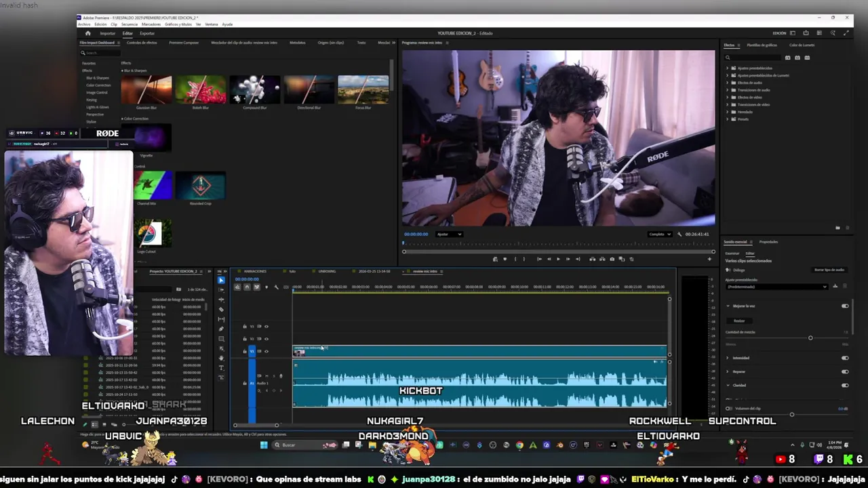Select the Track Select Forward tool

coord(221,290)
